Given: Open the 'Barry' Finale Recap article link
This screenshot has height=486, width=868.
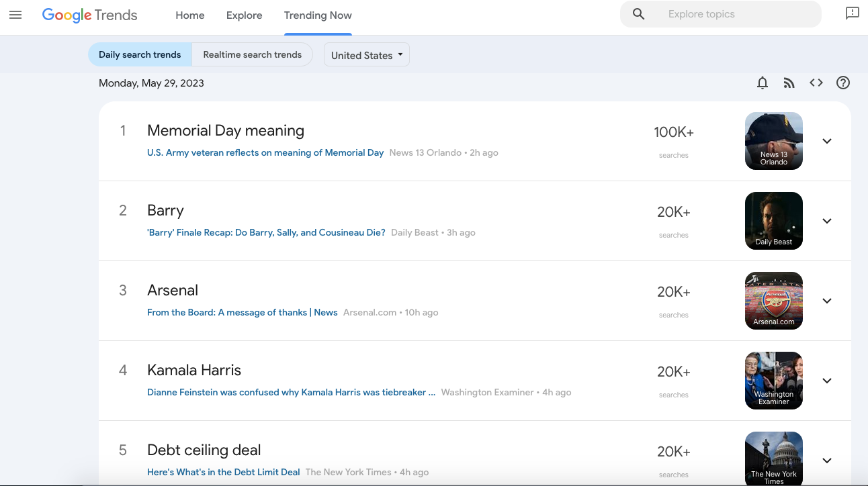Looking at the screenshot, I should pos(266,232).
